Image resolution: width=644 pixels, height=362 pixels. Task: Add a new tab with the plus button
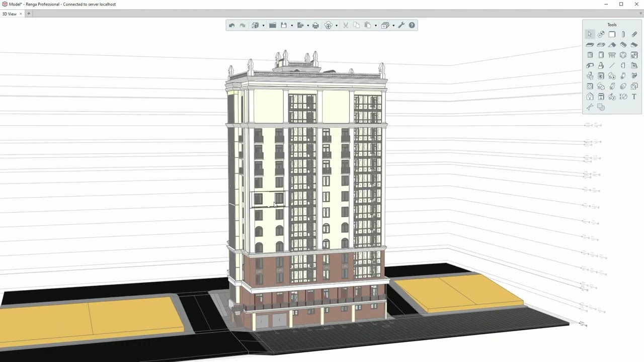click(x=29, y=14)
